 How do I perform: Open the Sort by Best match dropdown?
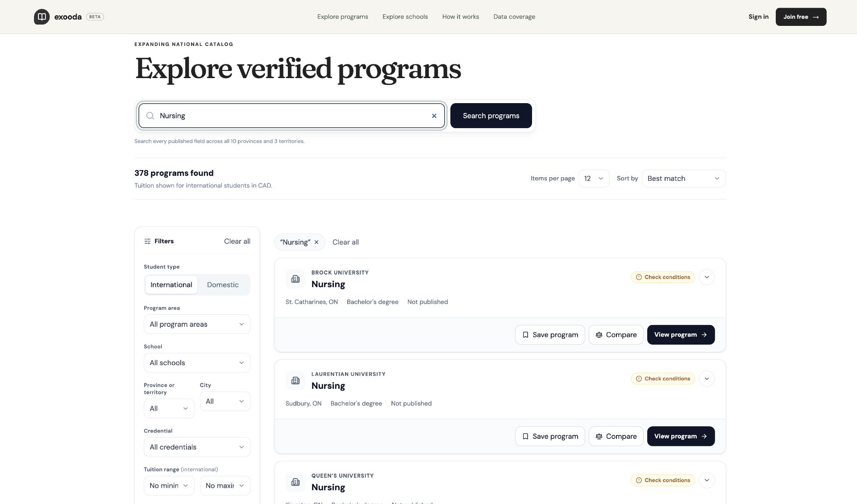pyautogui.click(x=683, y=179)
